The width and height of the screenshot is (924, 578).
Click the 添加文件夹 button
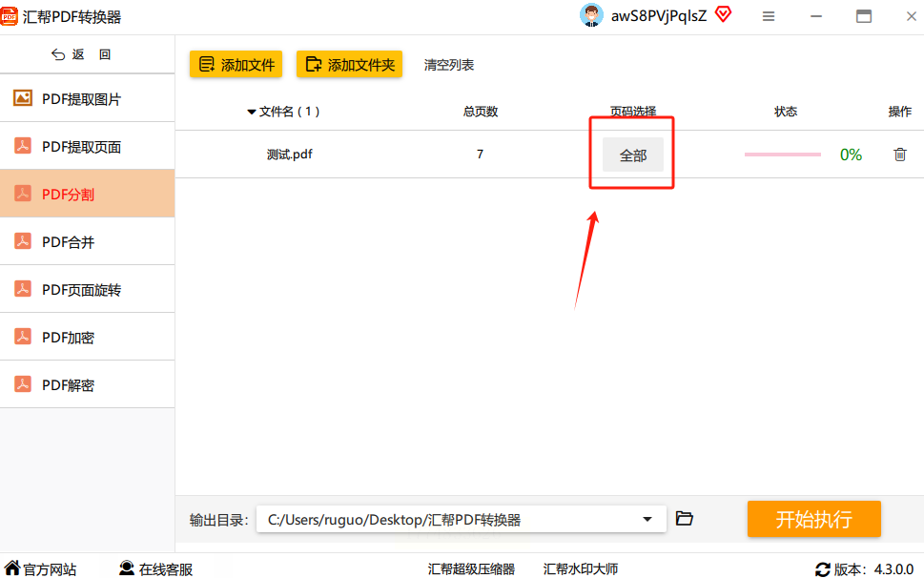(x=349, y=64)
